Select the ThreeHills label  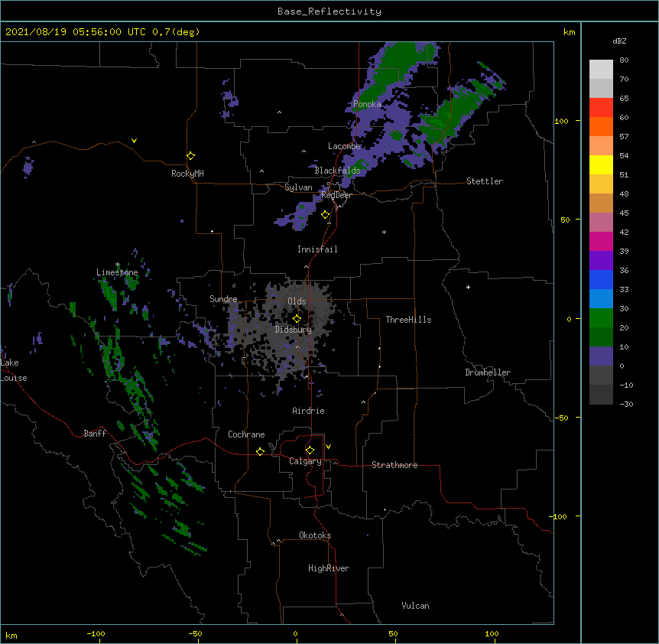(408, 320)
